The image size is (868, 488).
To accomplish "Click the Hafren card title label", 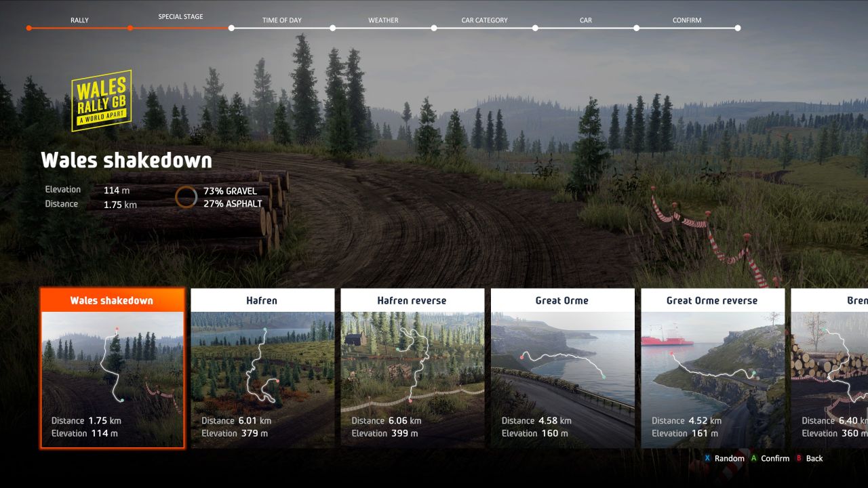I will click(262, 300).
